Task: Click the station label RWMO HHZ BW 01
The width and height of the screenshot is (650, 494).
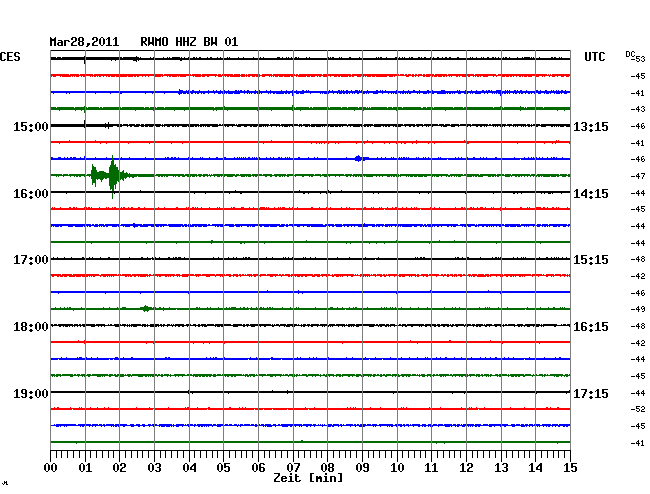Action: (189, 42)
